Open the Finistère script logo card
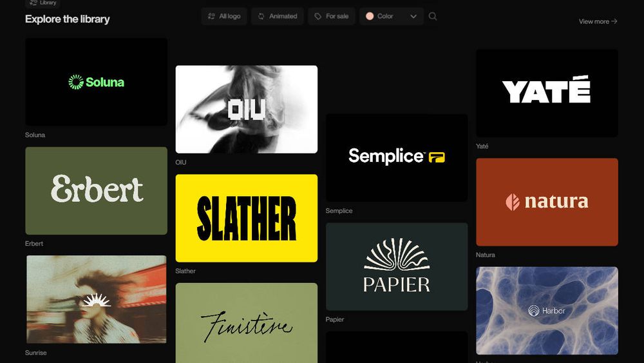The width and height of the screenshot is (644, 363). (247, 323)
